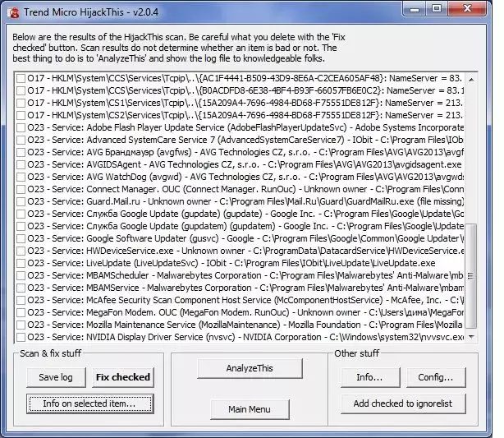504x438 pixels.
Task: Click the Fix checked button
Action: coord(123,377)
